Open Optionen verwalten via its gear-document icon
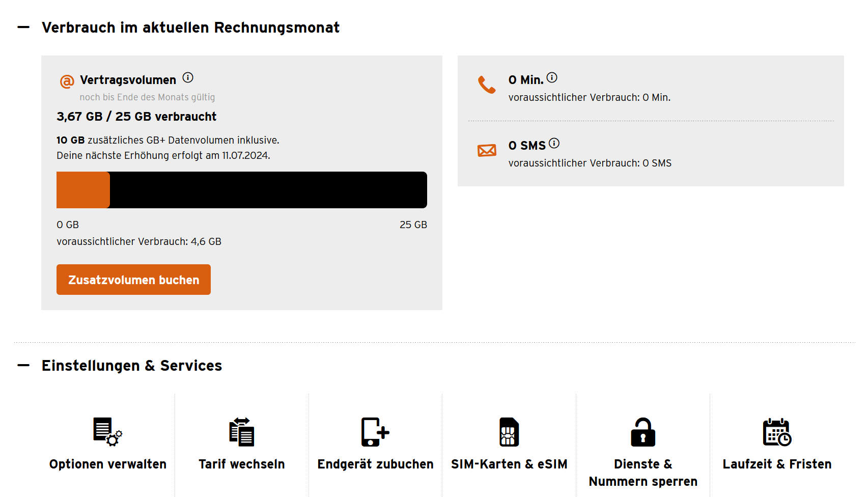 (107, 432)
